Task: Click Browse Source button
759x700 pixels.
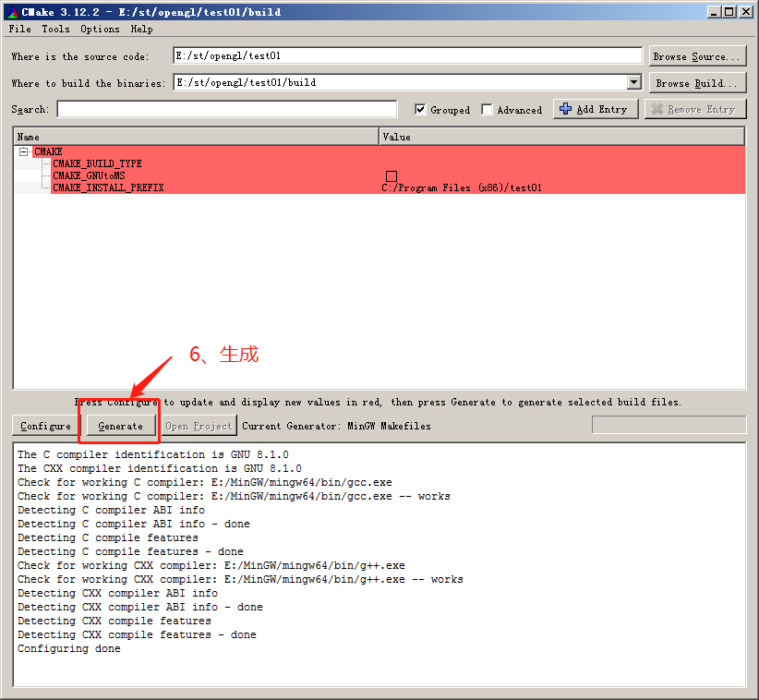Action: pyautogui.click(x=697, y=56)
